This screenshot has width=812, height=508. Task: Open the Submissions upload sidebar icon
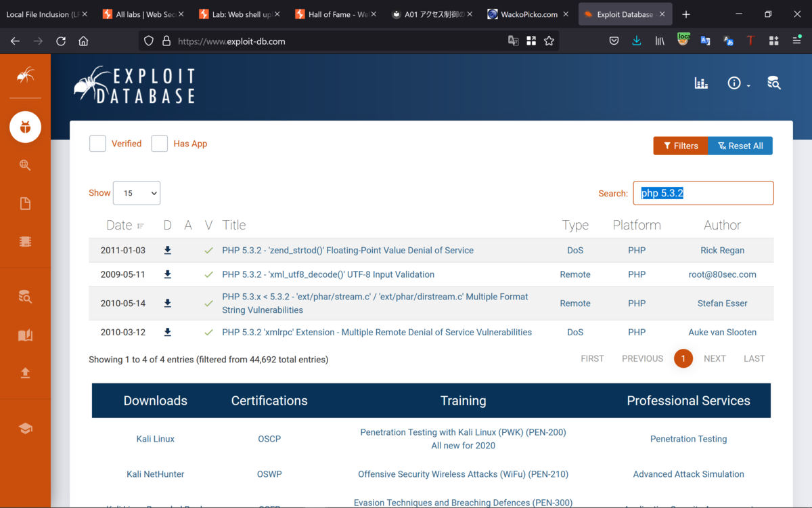[25, 373]
